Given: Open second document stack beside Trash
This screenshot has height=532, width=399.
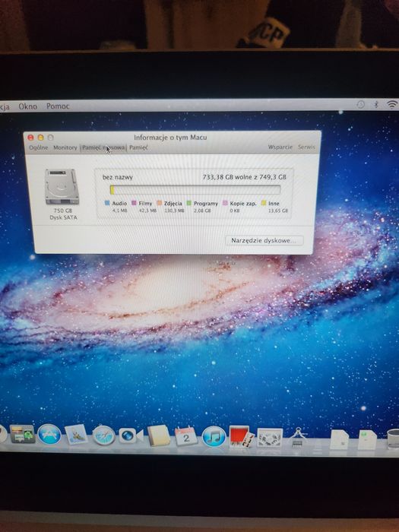Looking at the screenshot, I should pyautogui.click(x=367, y=440).
